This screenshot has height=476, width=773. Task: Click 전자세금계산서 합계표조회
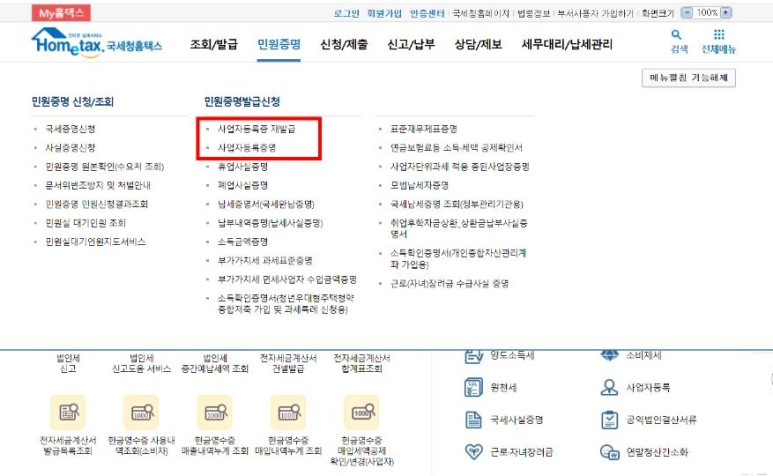click(362, 363)
